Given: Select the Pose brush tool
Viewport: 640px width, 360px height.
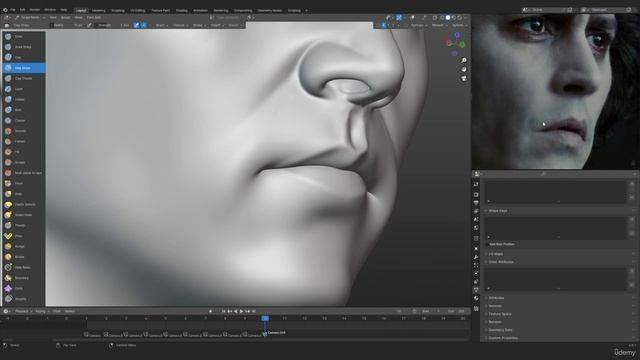Looking at the screenshot, I should [x=23, y=236].
